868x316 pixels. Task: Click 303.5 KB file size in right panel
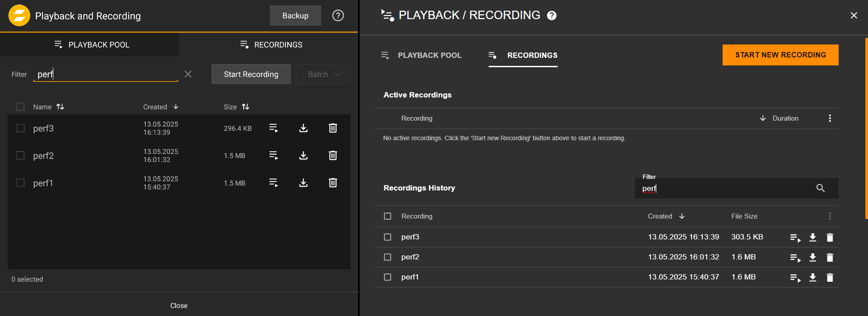point(747,237)
